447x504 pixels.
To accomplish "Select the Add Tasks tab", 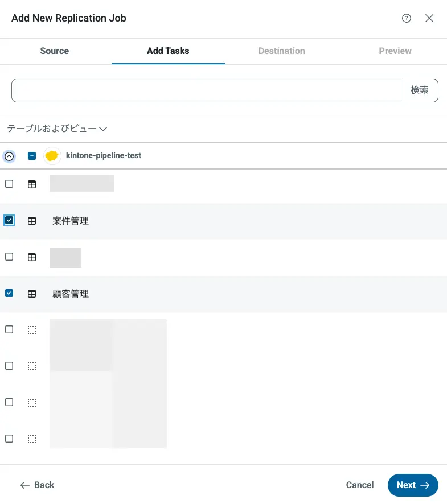I will pyautogui.click(x=168, y=51).
